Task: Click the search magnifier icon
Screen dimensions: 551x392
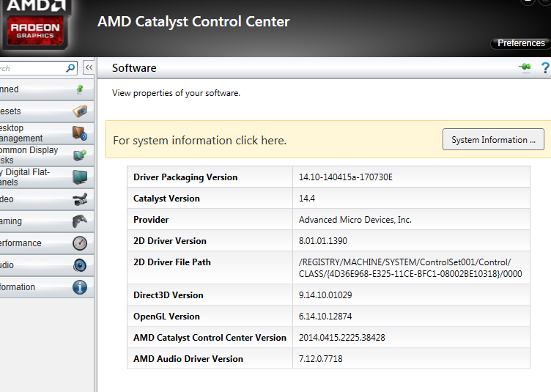Action: (70, 68)
